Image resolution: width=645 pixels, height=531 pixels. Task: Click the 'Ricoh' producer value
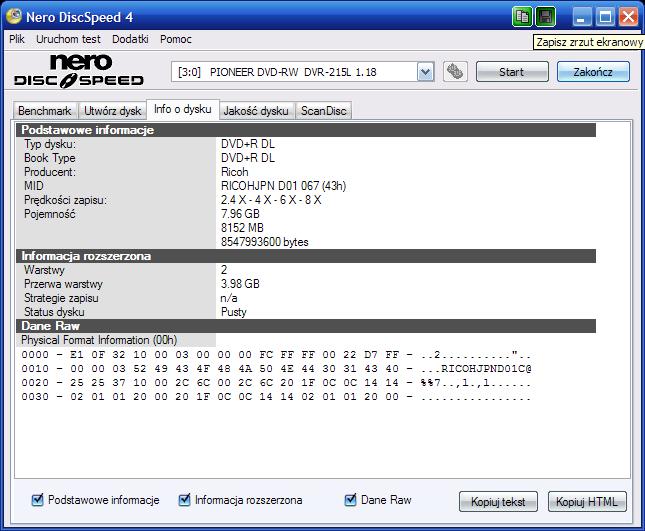[x=235, y=172]
